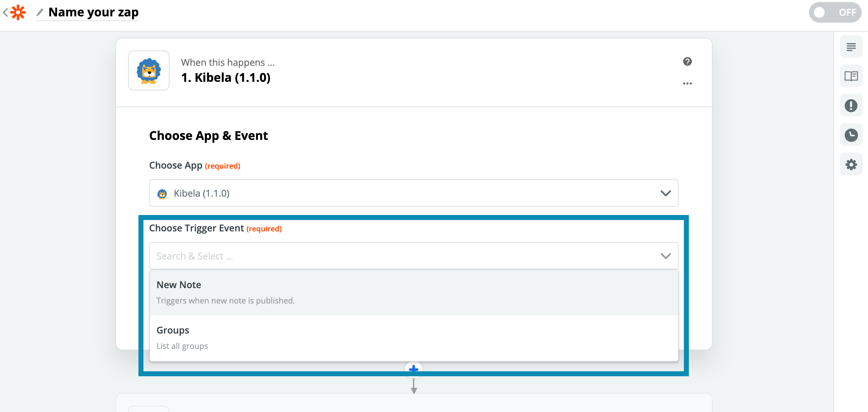Expand the Choose App dropdown chevron

coord(666,193)
